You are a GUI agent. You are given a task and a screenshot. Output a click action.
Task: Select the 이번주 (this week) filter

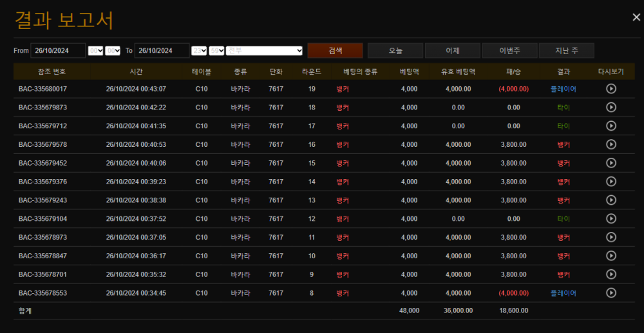[x=509, y=51]
